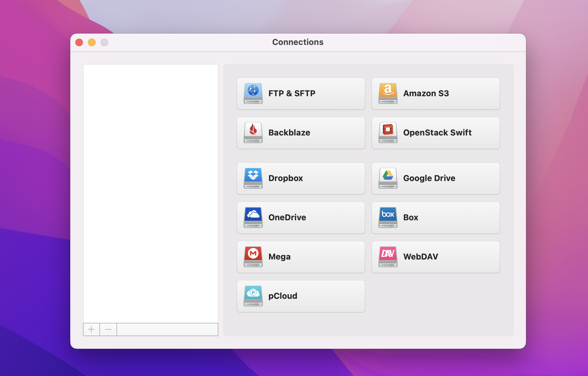The height and width of the screenshot is (376, 588).
Task: Select the Amazon S3 service icon
Action: tap(387, 93)
